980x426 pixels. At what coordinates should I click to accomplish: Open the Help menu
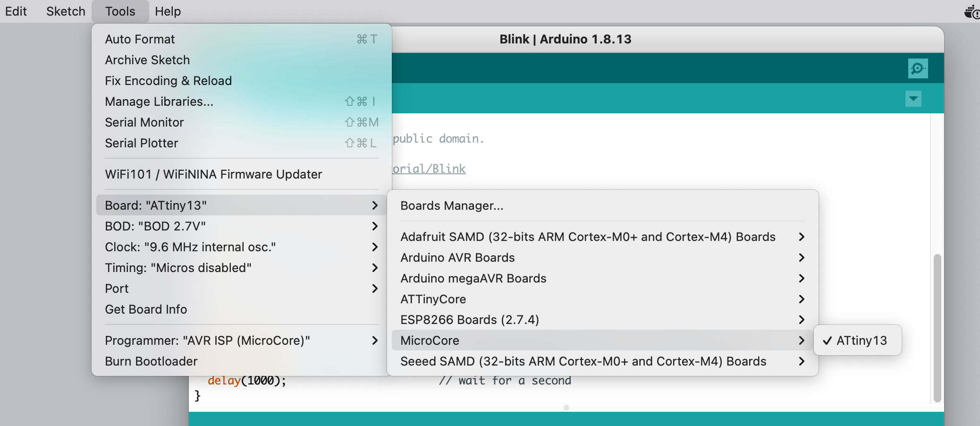(168, 11)
